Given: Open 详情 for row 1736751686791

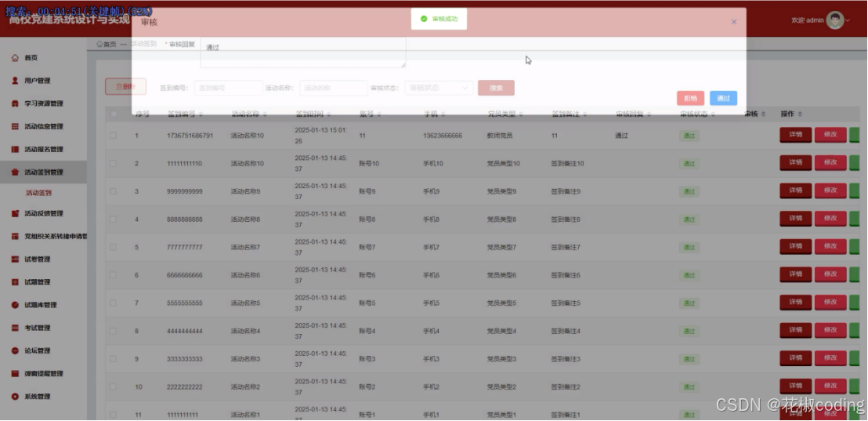Looking at the screenshot, I should (795, 135).
